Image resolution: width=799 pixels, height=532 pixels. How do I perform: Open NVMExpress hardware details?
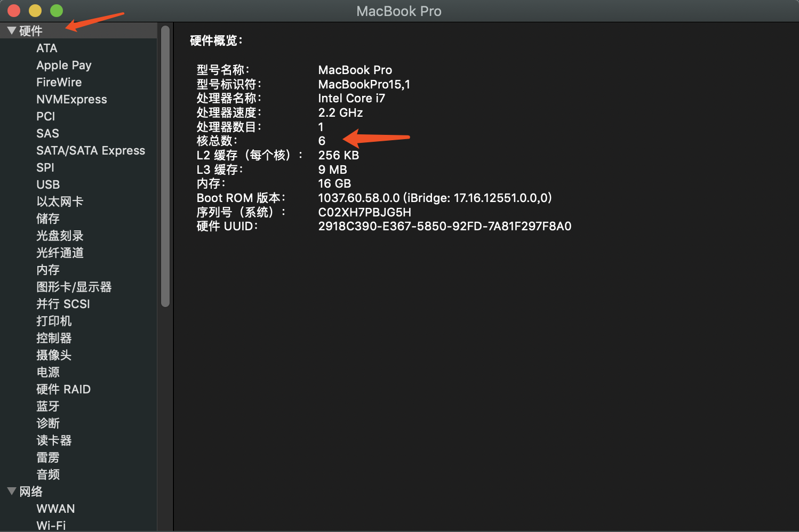coord(71,99)
